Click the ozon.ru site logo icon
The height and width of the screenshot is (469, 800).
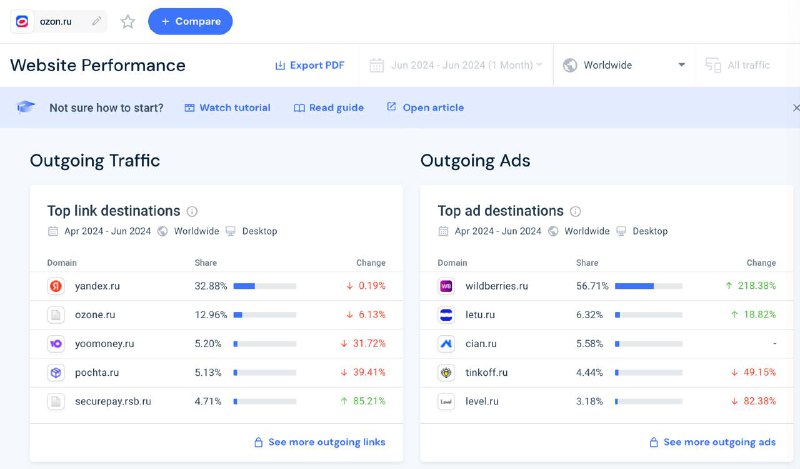coord(22,21)
